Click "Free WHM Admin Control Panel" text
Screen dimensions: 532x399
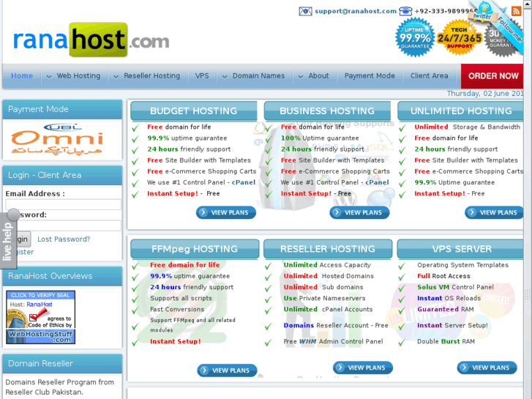(x=333, y=342)
